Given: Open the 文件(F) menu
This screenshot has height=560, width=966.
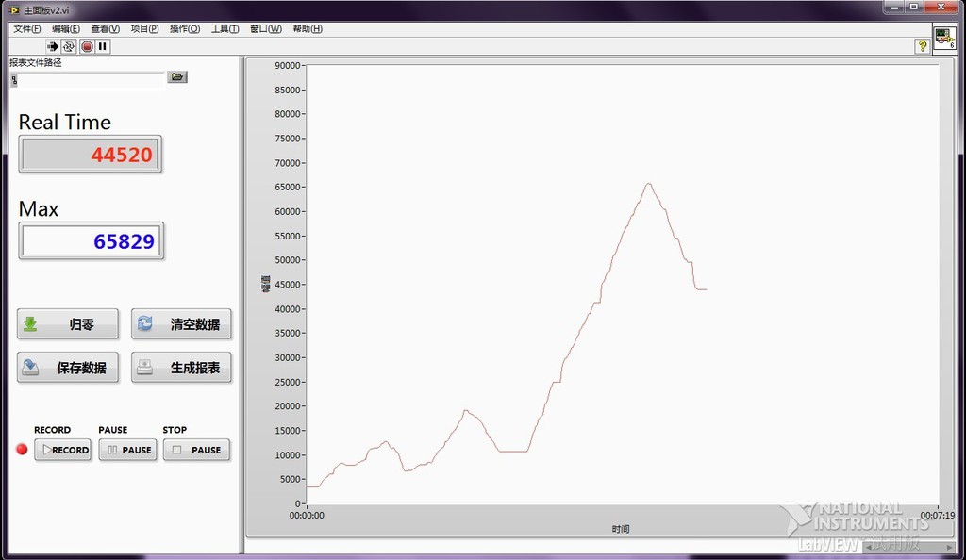Looking at the screenshot, I should pos(26,28).
